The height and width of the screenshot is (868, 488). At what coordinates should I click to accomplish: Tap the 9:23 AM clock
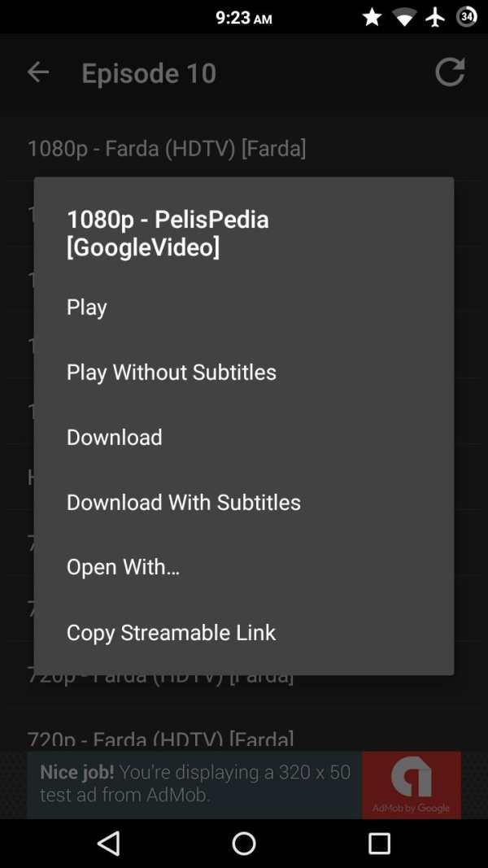click(x=243, y=18)
